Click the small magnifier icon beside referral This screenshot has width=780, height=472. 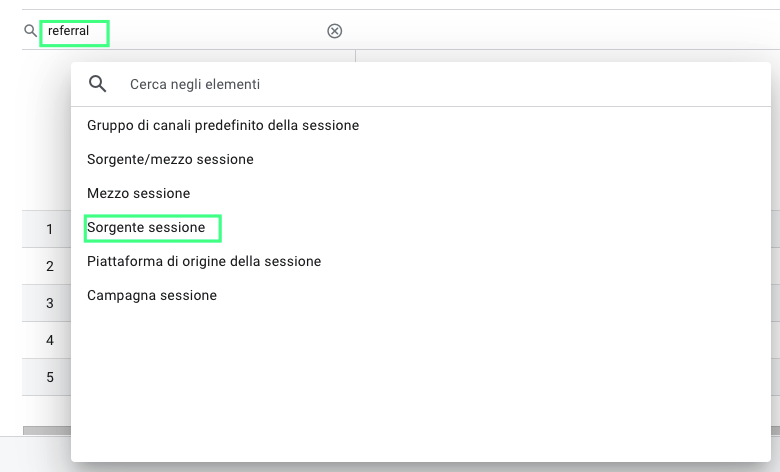30,31
